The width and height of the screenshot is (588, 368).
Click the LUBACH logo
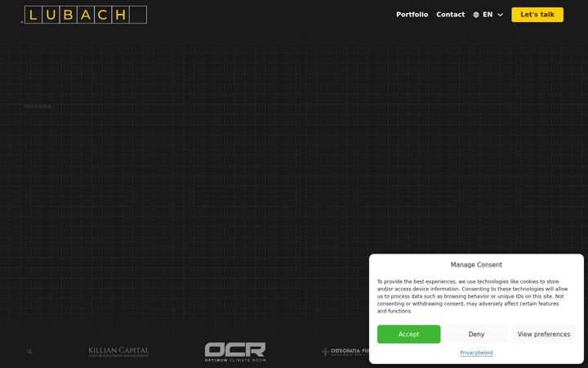pos(84,15)
